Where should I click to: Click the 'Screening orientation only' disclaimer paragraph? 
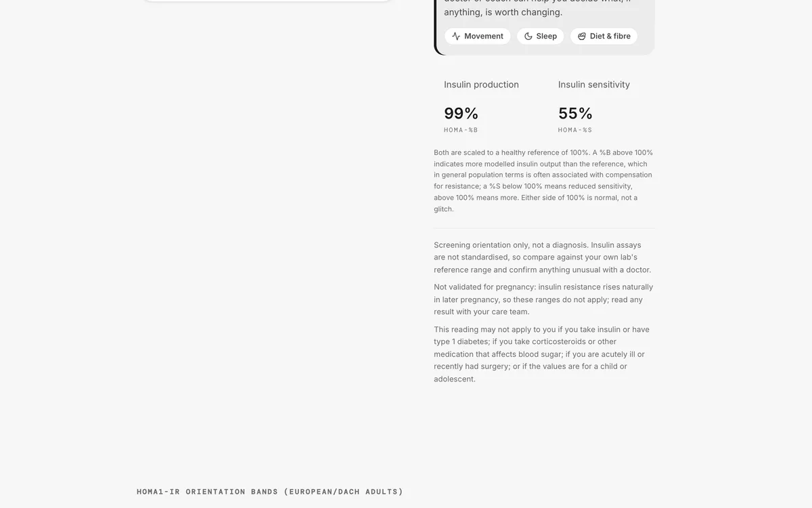[543, 257]
